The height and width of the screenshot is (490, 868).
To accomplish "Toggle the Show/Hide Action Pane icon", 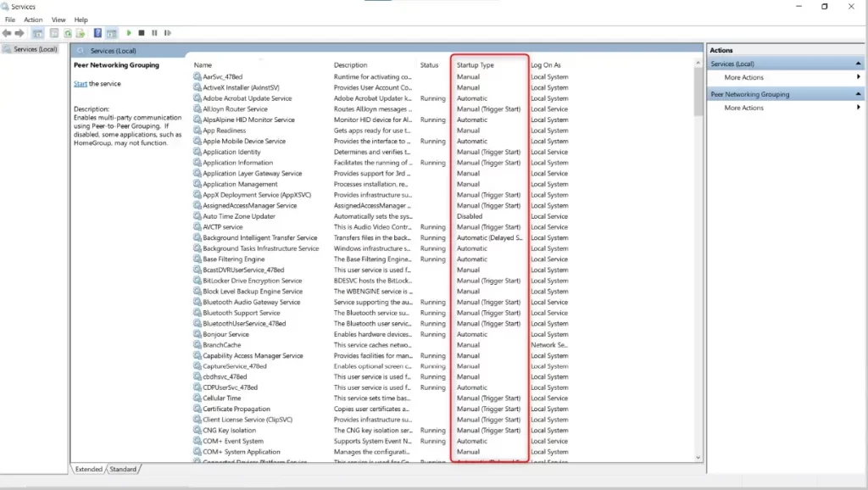I will point(112,33).
